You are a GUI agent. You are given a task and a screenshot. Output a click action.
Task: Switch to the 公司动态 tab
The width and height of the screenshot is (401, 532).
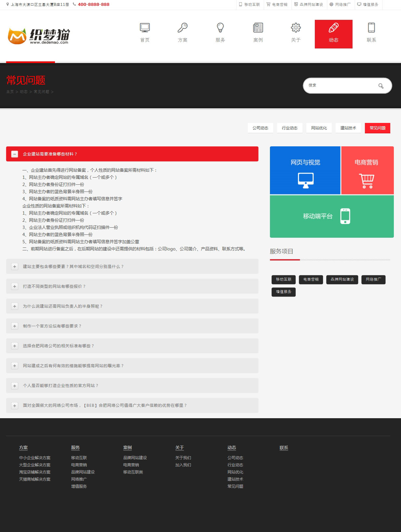(x=260, y=128)
